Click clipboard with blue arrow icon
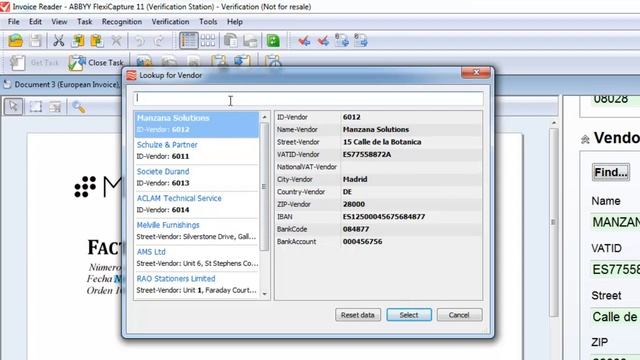Image resolution: width=640 pixels, height=360 pixels. point(242,61)
